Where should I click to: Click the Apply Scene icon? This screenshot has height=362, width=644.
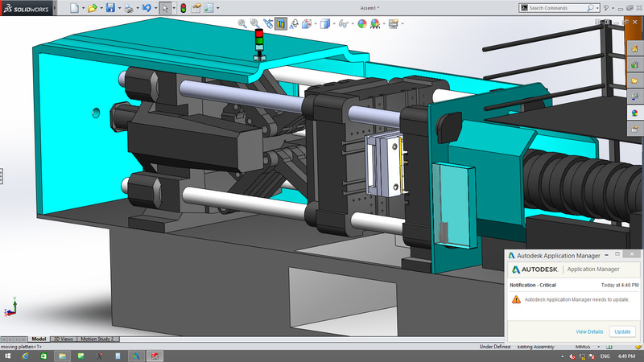click(375, 24)
